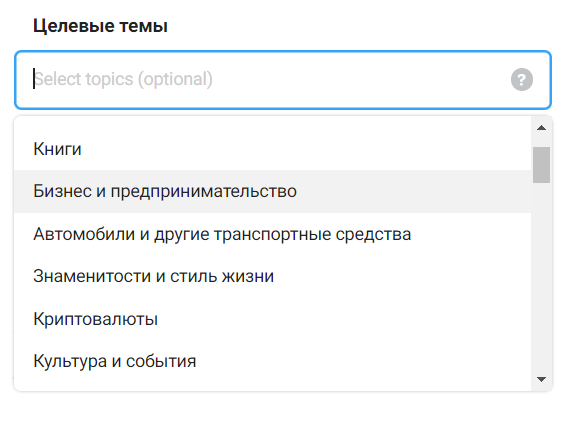This screenshot has width=573, height=422.
Task: Click the placeholder text Select topics (optional)
Action: point(123,79)
